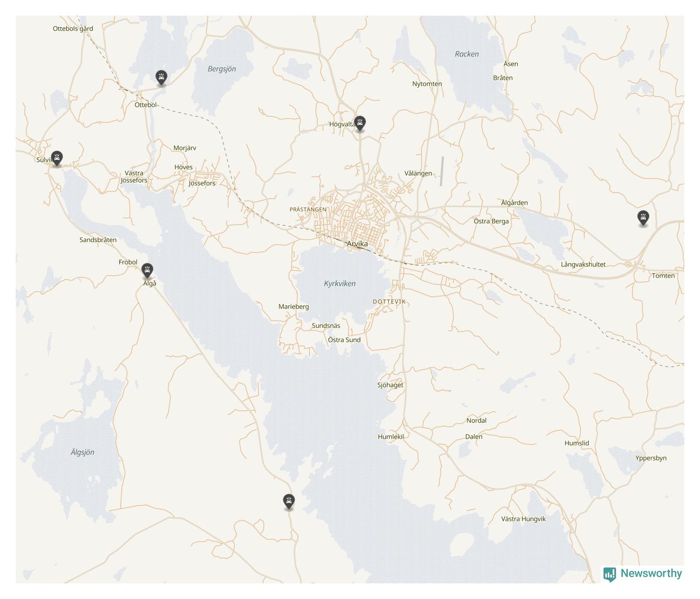Open the Newsworthy text link
This screenshot has width=700, height=599.
(651, 573)
